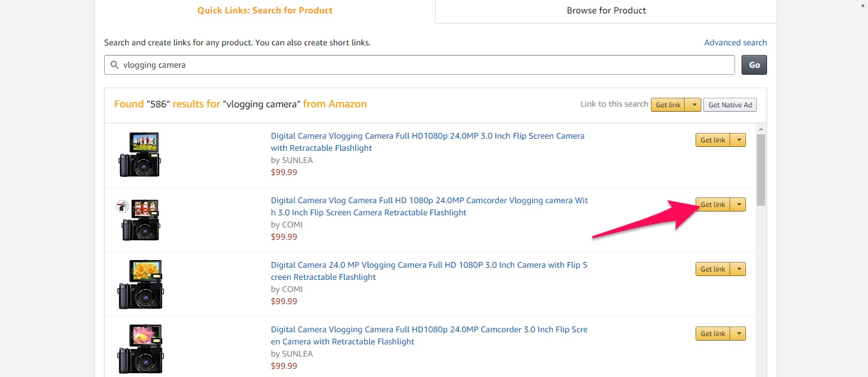Screen dimensions: 868x377
Task: Expand dropdown next to search Get link
Action: (694, 105)
